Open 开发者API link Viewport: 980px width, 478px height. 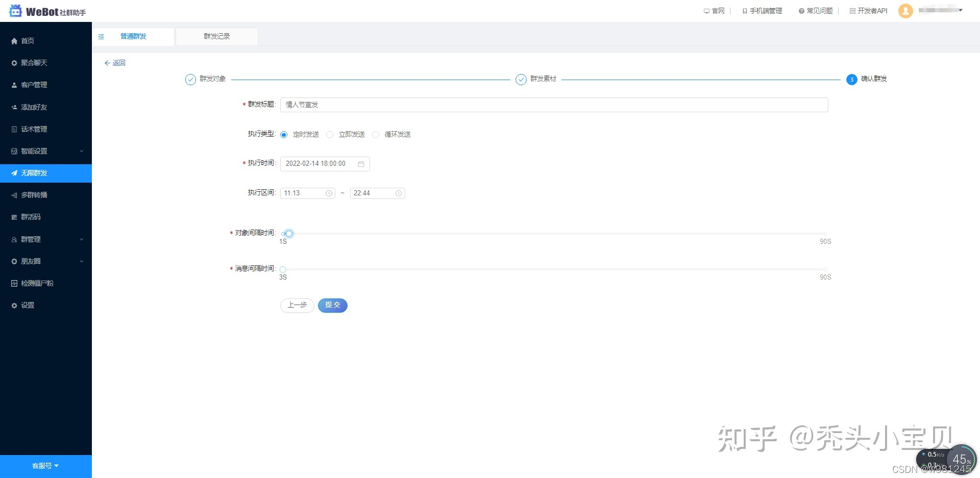868,11
